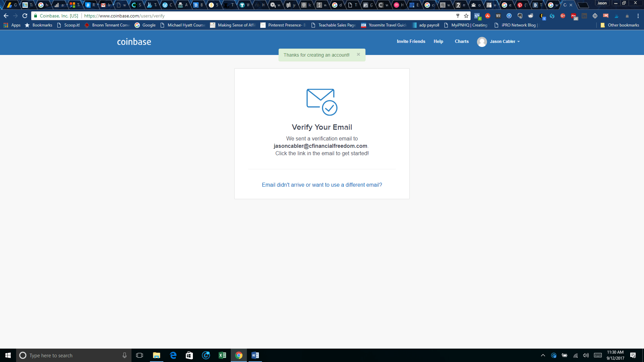Expand the Jason Cabler account dropdown
Viewport: 644px width, 362px height.
point(504,41)
